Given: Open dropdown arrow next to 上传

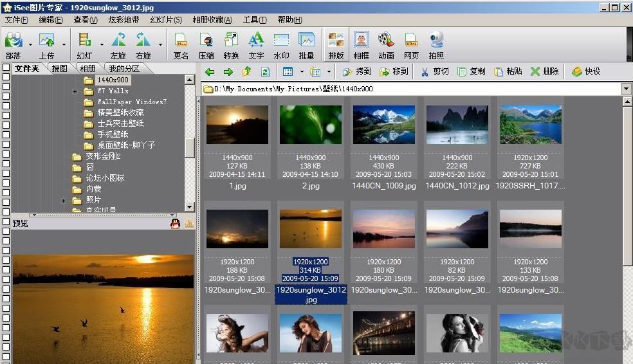Looking at the screenshot, I should [64, 44].
